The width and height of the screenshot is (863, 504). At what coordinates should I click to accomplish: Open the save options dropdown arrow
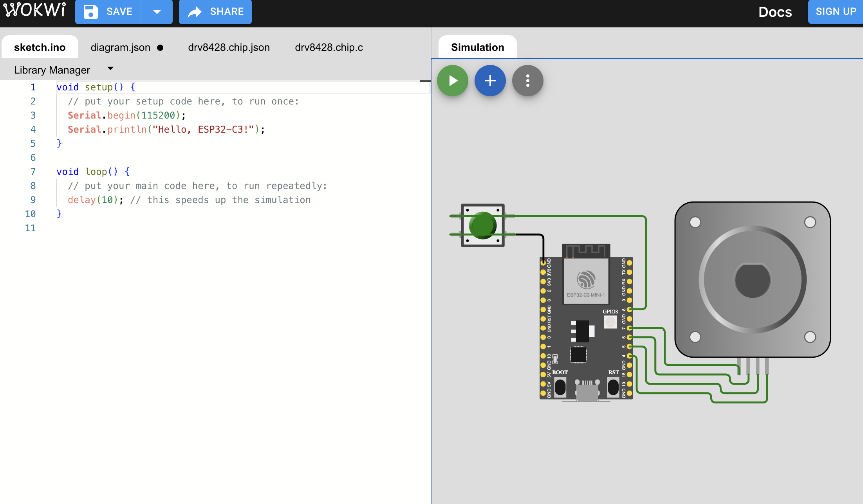(x=157, y=12)
